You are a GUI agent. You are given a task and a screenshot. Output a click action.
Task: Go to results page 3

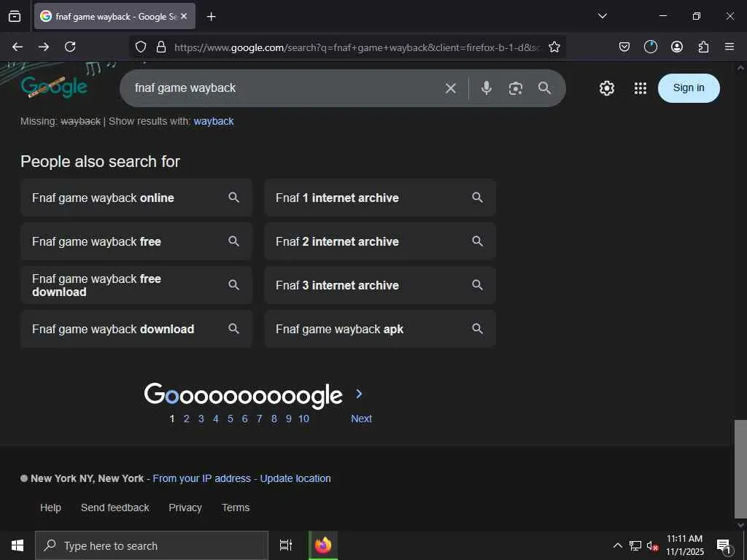click(201, 419)
